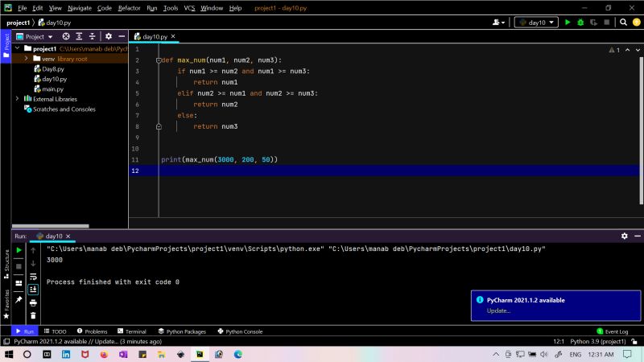This screenshot has height=362, width=644.
Task: Expand External Libraries node
Action: coord(17,99)
